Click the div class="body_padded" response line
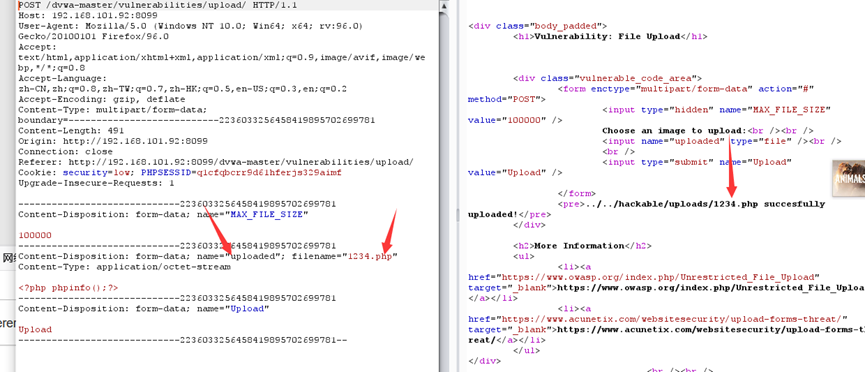Viewport: 865px width, 372px height. [x=537, y=26]
